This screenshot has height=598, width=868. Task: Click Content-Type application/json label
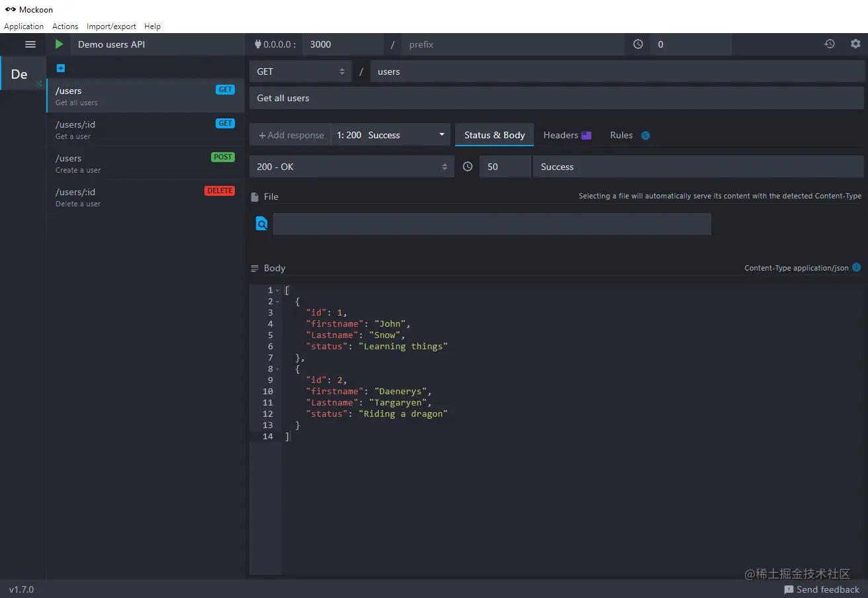point(796,268)
